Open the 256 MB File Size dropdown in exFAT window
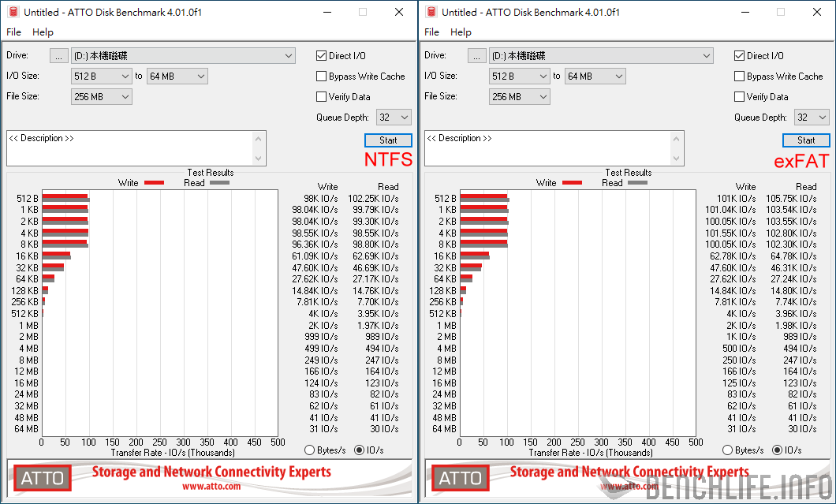836x504 pixels. pyautogui.click(x=519, y=96)
